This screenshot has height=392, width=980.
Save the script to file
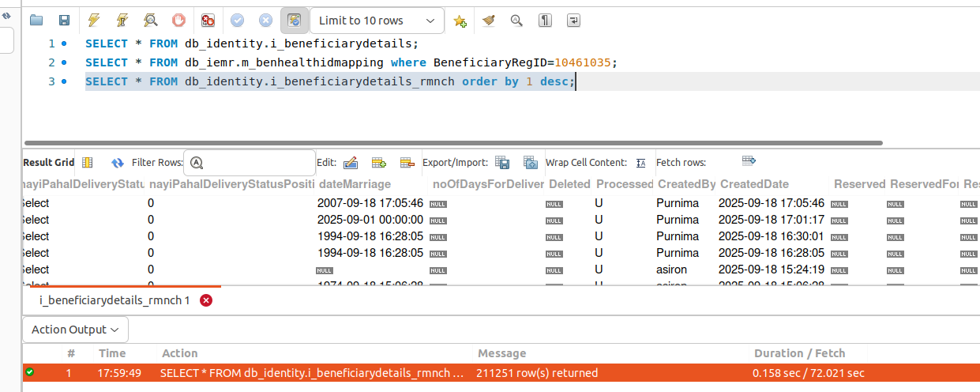click(x=64, y=21)
